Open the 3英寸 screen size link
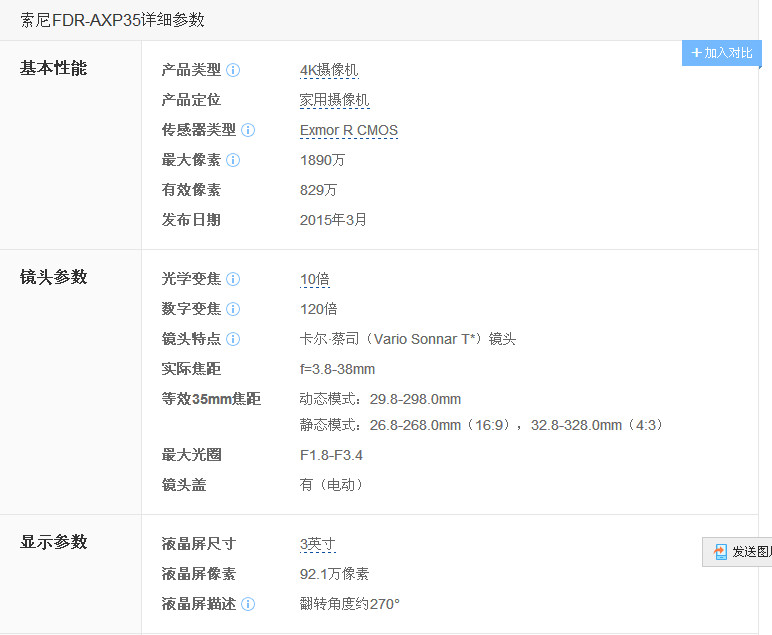This screenshot has width=772, height=635. pos(318,544)
